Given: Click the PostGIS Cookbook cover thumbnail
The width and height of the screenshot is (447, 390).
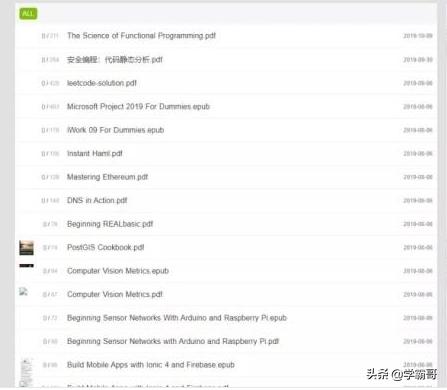Looking at the screenshot, I should pyautogui.click(x=26, y=248).
